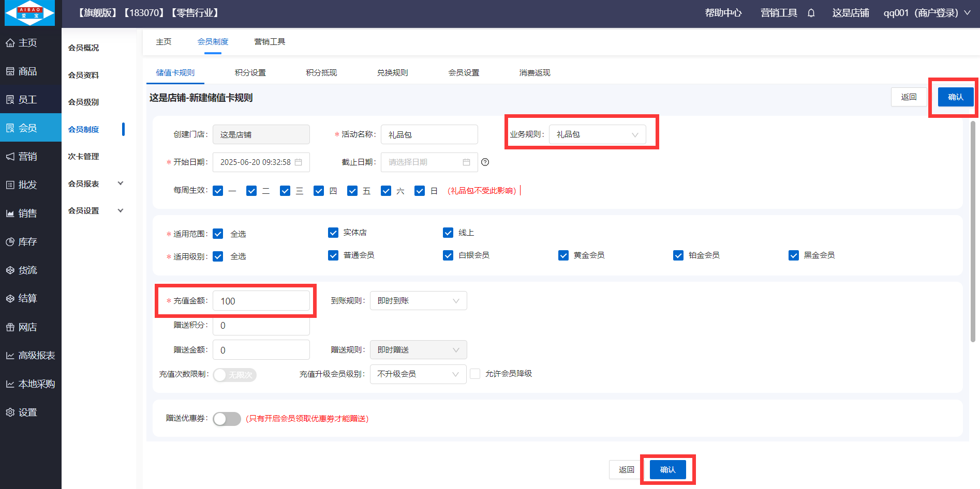Open 设置 settings gear in sidebar
This screenshot has height=489, width=980.
tap(10, 412)
